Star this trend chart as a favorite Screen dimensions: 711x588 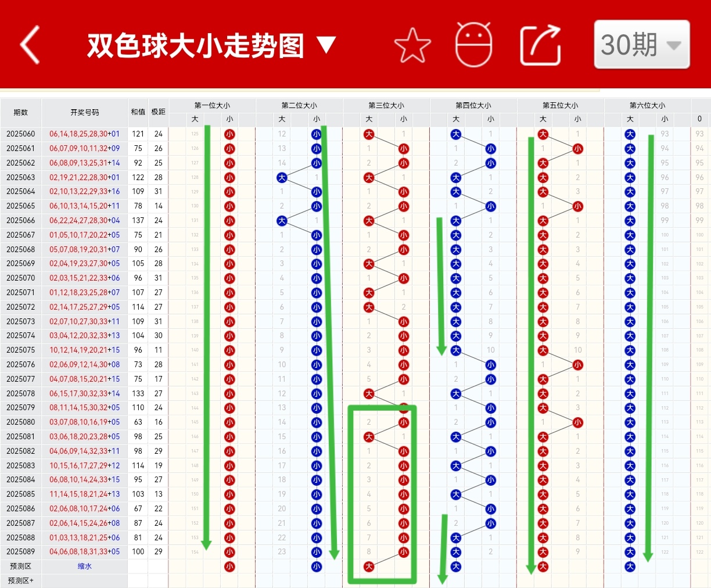tap(412, 44)
